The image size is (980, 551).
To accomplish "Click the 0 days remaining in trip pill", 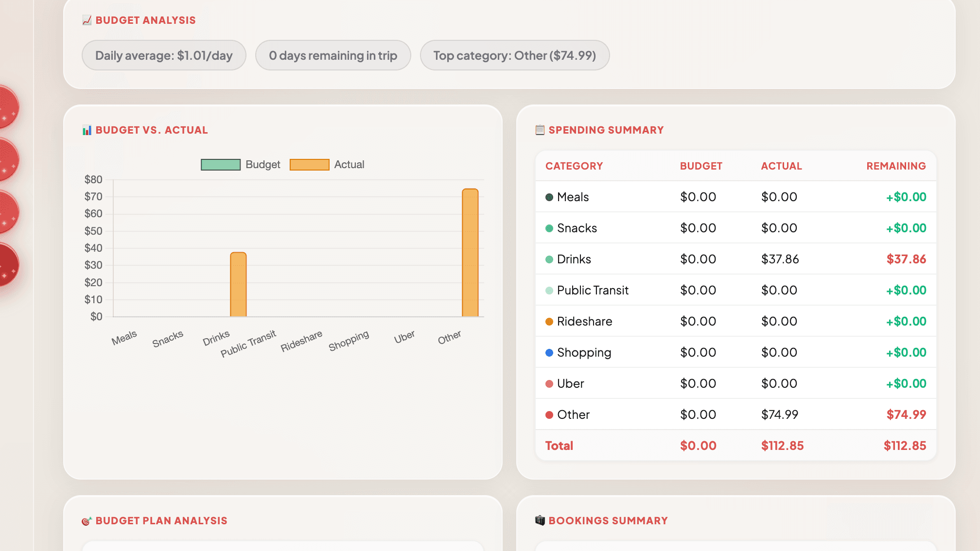I will pos(333,55).
